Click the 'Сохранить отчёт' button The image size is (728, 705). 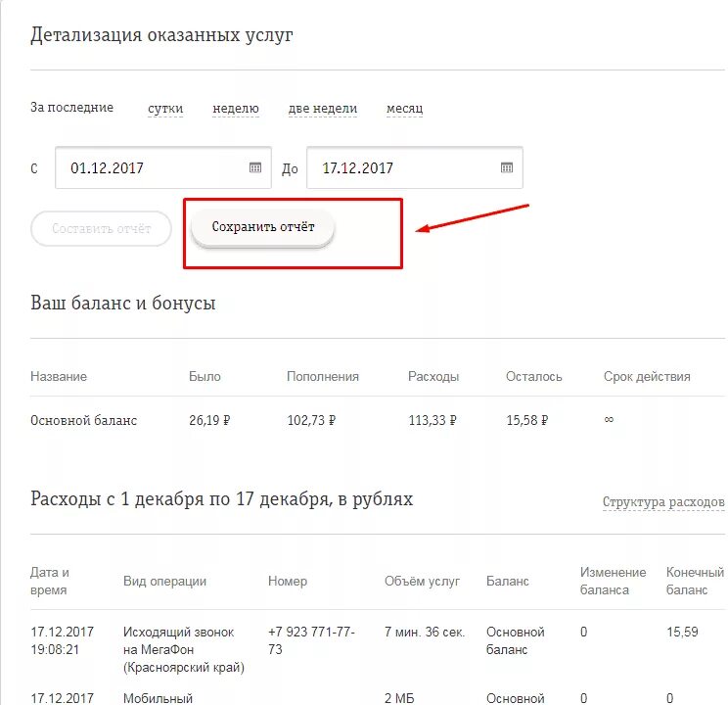click(263, 227)
